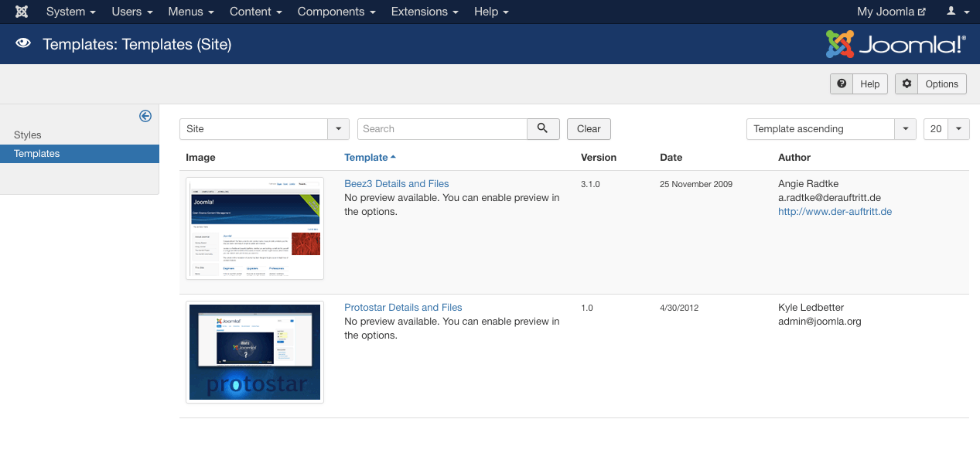The height and width of the screenshot is (460, 980).
Task: Focus the Search input field
Action: pos(442,129)
